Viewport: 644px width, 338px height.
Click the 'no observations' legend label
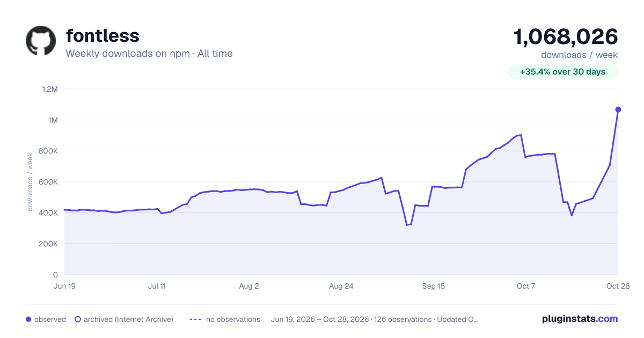pos(233,319)
